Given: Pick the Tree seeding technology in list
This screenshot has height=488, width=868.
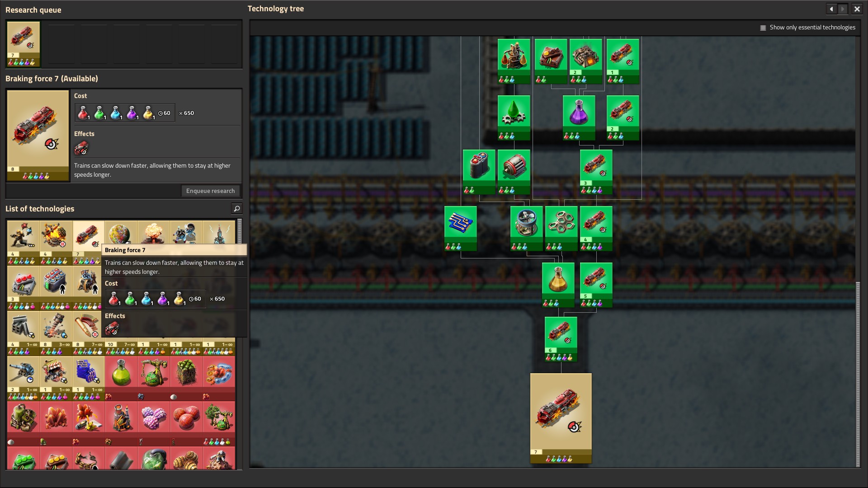Looking at the screenshot, I should point(219,423).
